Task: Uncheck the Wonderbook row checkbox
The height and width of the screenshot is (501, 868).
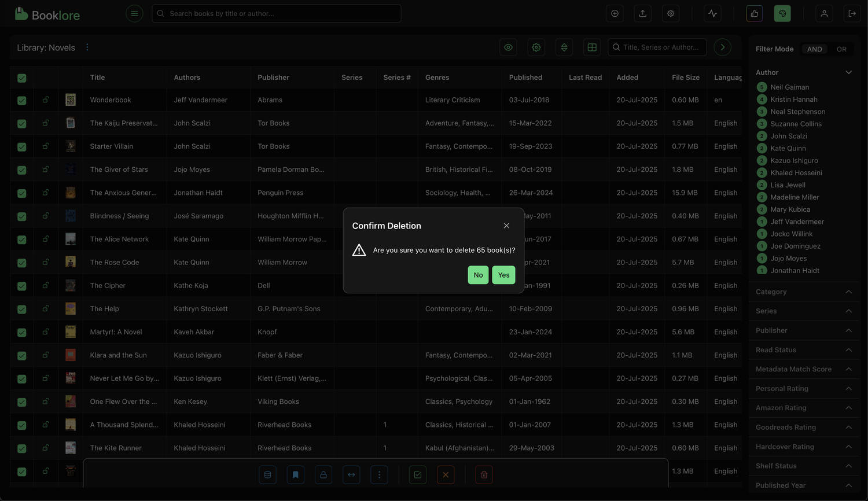Action: (x=22, y=100)
